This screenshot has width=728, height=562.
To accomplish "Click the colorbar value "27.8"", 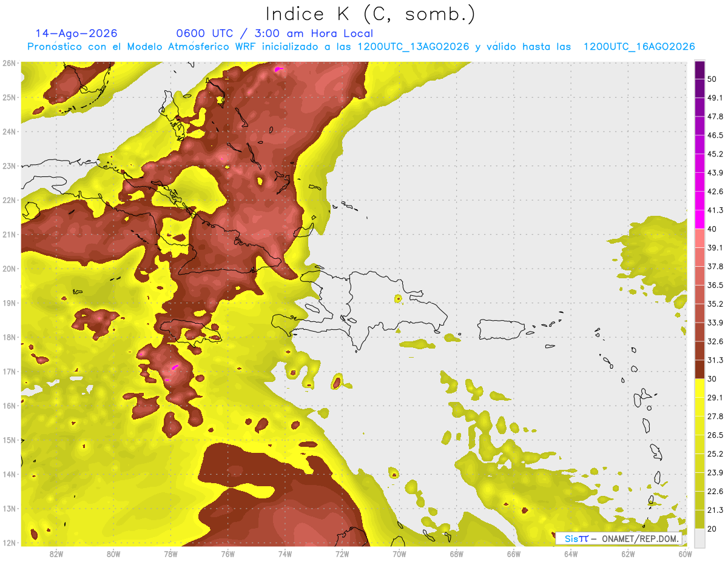I will tap(715, 416).
